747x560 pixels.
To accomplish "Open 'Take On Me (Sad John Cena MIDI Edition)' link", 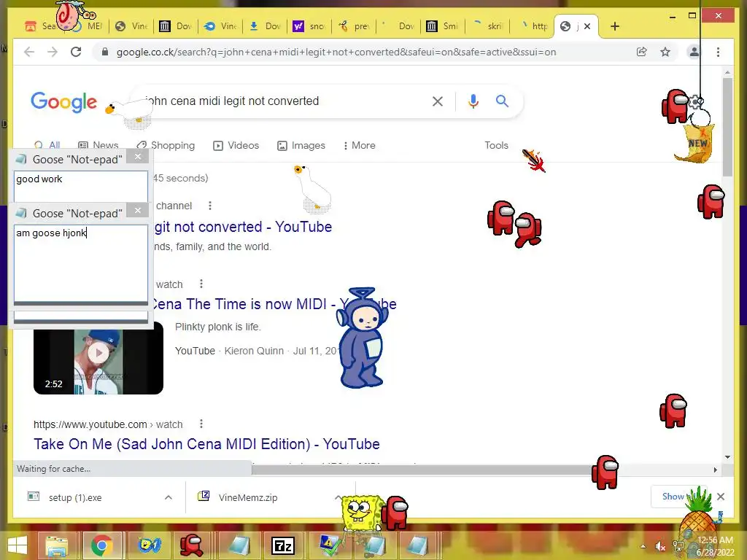I will click(206, 444).
